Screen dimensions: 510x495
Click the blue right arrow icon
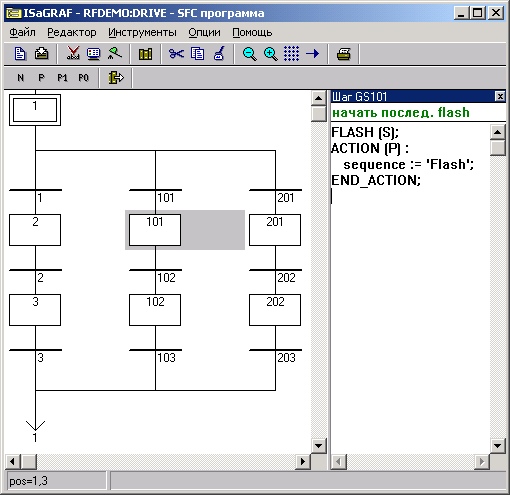(x=312, y=54)
